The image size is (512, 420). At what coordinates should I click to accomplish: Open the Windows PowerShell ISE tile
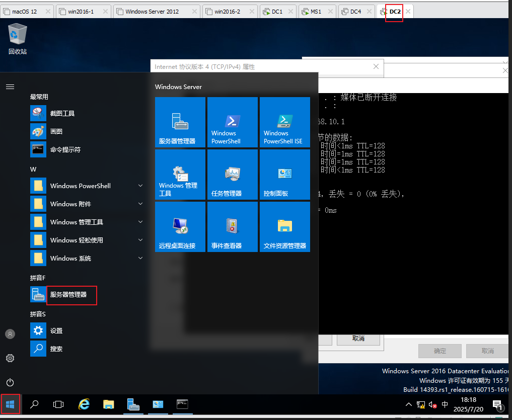click(285, 122)
